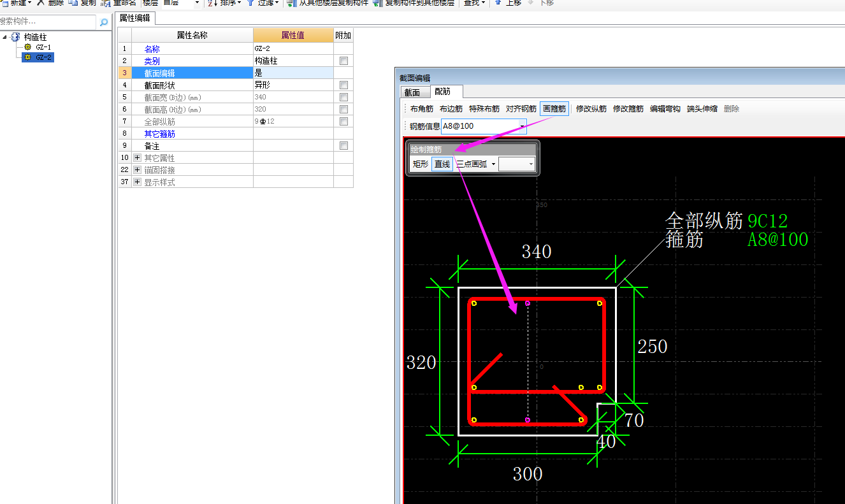Click the 搜索构件 search input field
Viewport: 845px width, 504px height.
tap(48, 22)
